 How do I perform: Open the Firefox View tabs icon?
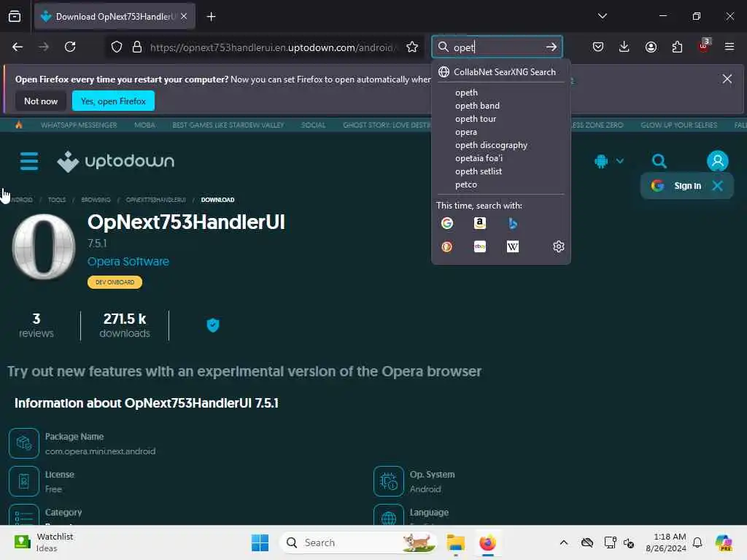(x=15, y=16)
